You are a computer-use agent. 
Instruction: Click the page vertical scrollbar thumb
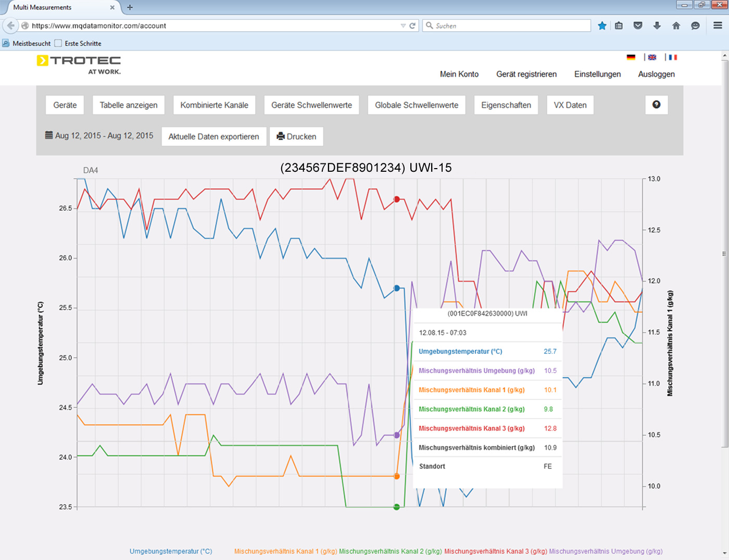pos(724,255)
